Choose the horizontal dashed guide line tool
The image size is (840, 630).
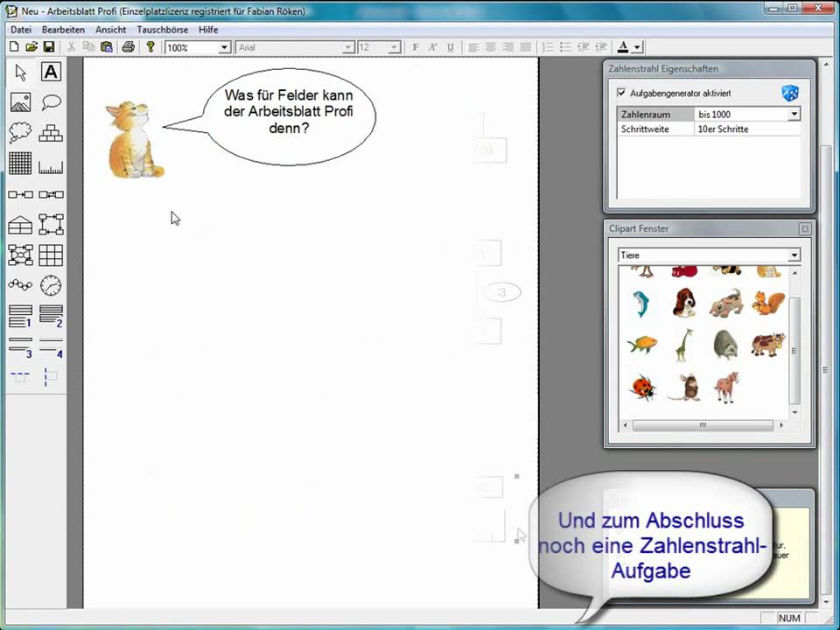[x=20, y=376]
